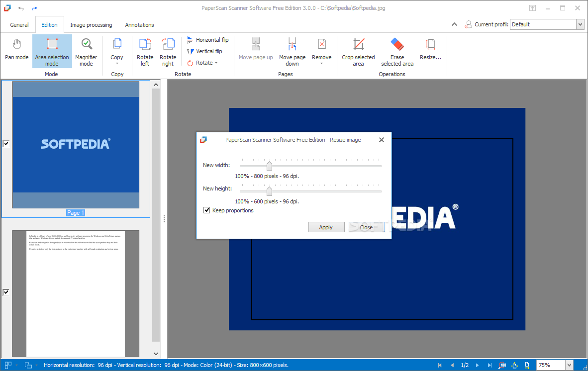Crop the selected area

click(358, 51)
